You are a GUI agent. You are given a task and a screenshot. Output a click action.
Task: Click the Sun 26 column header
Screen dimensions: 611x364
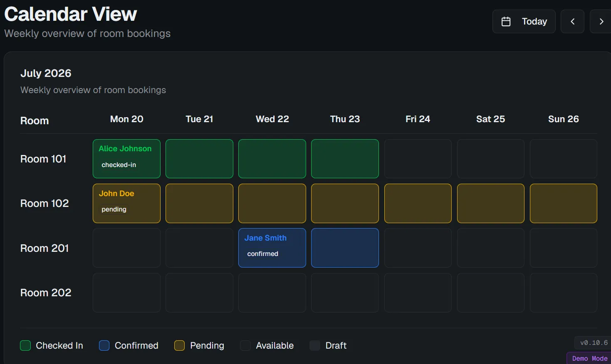(x=563, y=119)
